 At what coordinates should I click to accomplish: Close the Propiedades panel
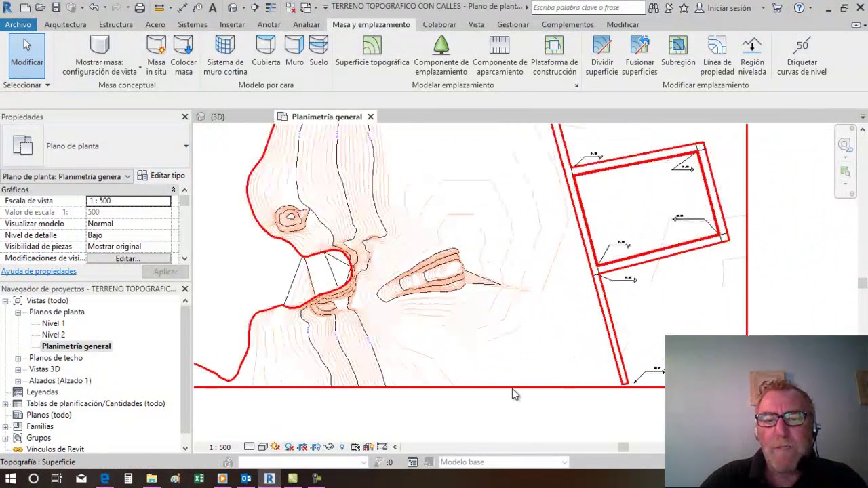[184, 117]
